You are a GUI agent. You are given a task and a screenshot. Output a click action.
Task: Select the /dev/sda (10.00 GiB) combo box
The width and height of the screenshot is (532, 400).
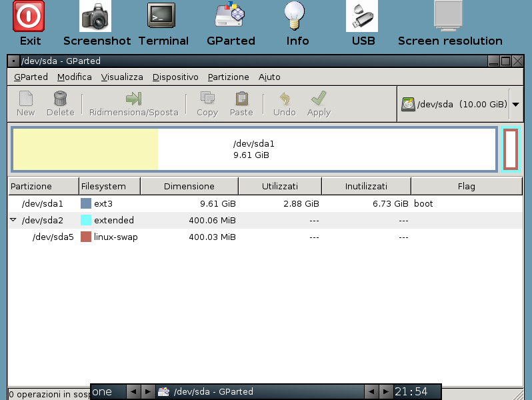[460, 104]
